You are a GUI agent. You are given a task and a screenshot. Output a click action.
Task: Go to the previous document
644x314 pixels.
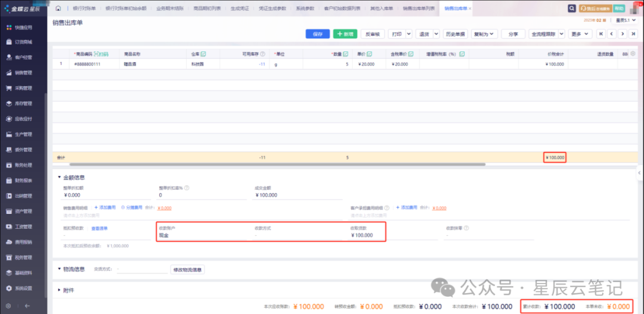point(612,34)
